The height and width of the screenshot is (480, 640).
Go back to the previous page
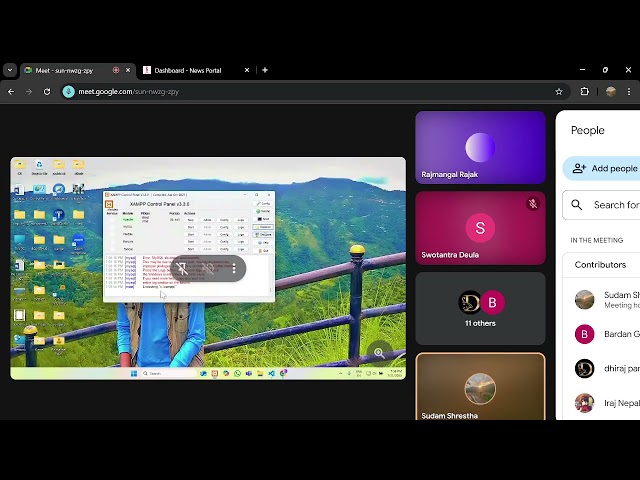[11, 92]
